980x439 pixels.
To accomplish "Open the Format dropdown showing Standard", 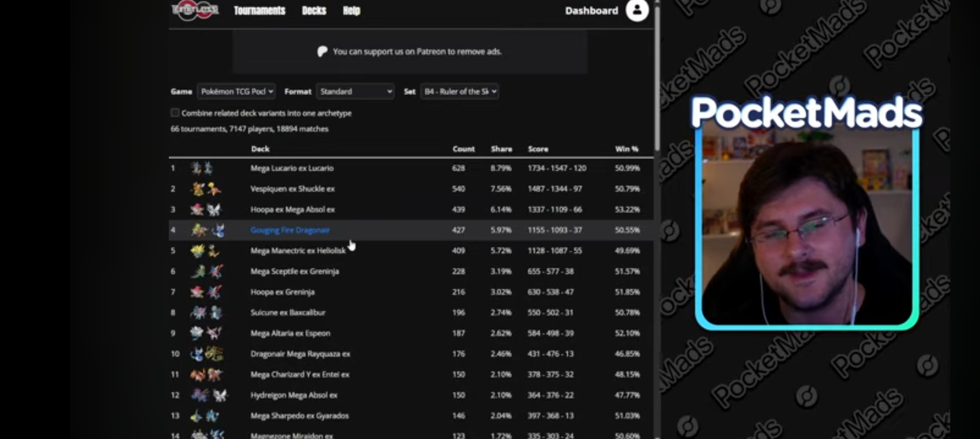I will click(355, 91).
